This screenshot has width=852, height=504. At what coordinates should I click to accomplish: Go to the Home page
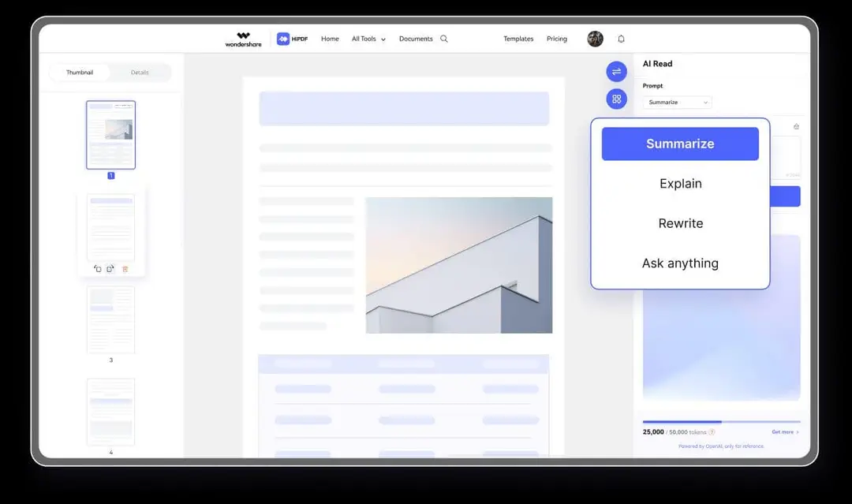coord(330,39)
